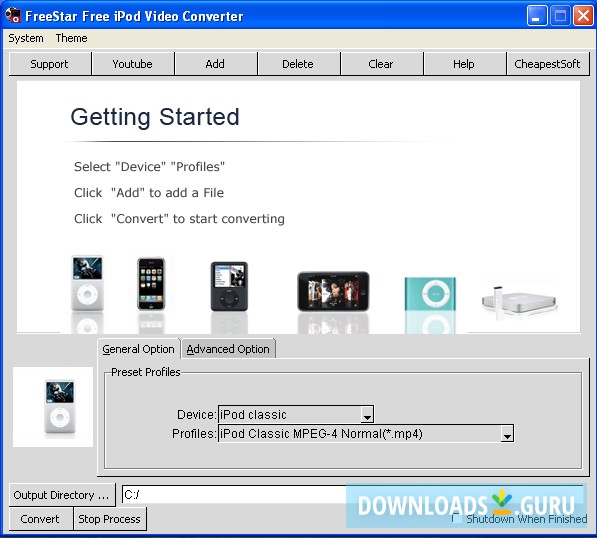The width and height of the screenshot is (597, 538).
Task: Click the iPod classic device image
Action: click(x=88, y=283)
